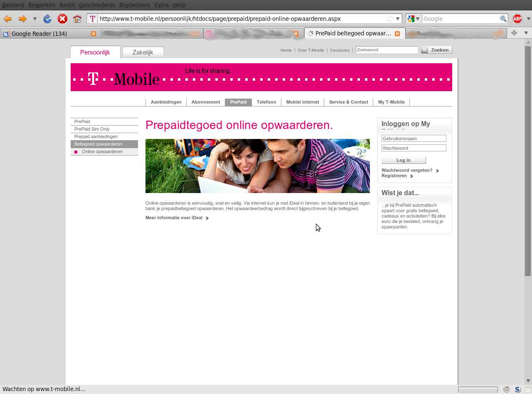This screenshot has width=532, height=394.
Task: Open the Bladwijzers menu
Action: coord(135,5)
